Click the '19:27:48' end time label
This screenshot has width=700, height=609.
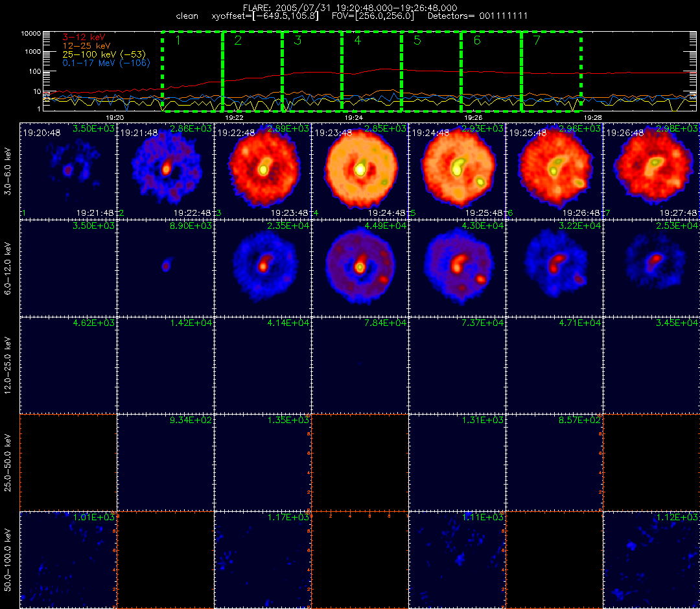[678, 213]
